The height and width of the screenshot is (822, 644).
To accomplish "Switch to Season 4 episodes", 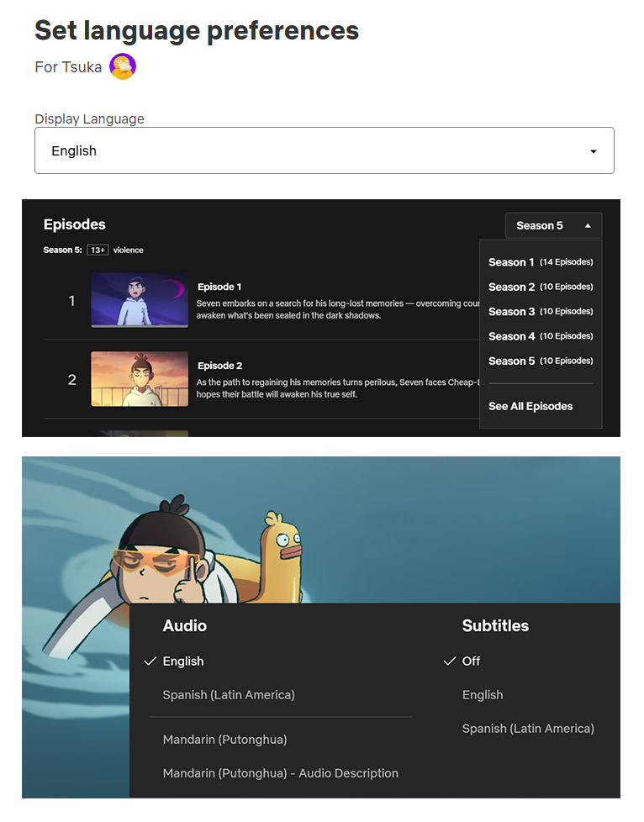I will 540,336.
